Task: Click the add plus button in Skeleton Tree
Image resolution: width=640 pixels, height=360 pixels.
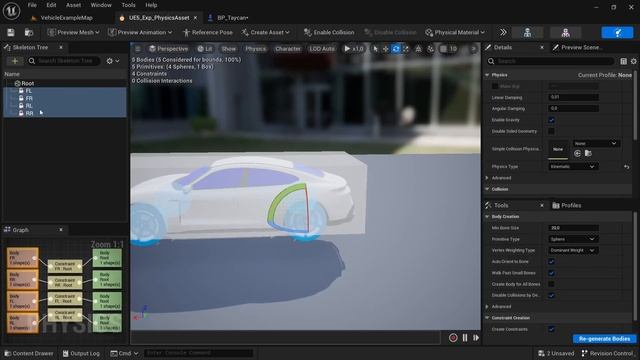Action: tap(15, 61)
